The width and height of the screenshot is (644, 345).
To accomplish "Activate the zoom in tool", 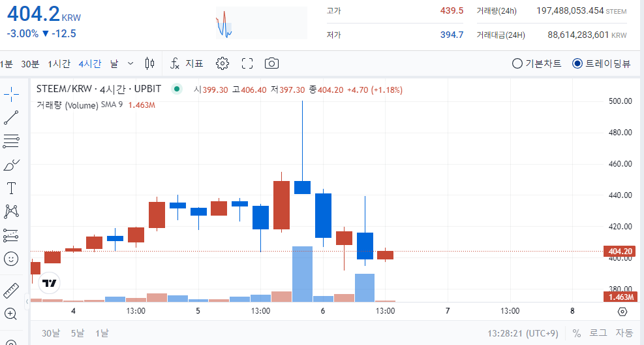I will pos(10,314).
